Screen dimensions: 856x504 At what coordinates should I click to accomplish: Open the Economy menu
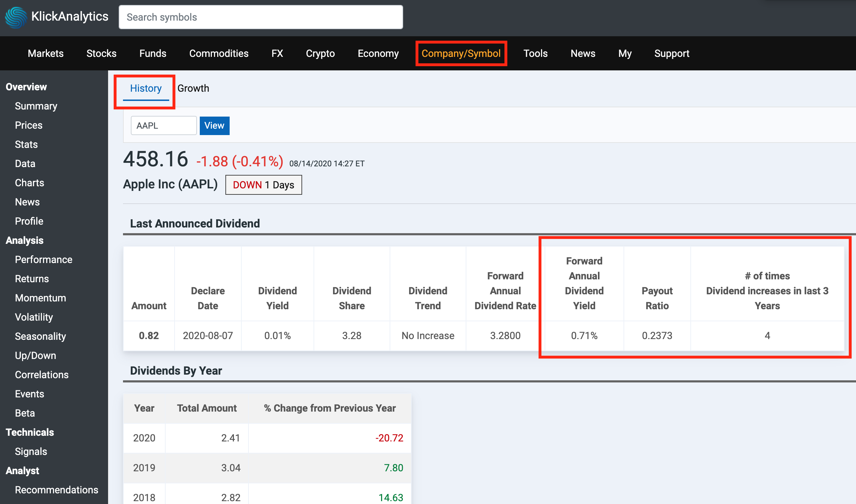(x=378, y=53)
